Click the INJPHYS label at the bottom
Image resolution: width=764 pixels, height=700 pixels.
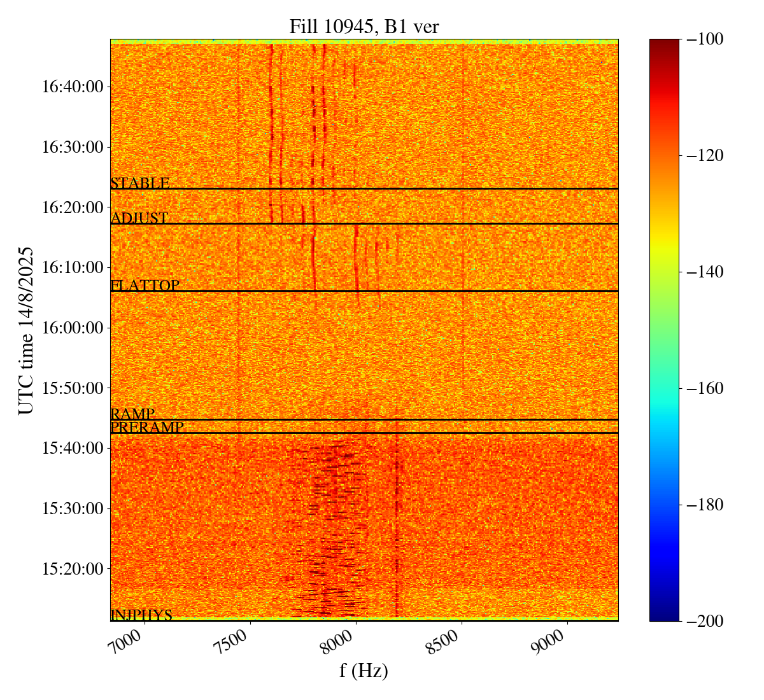[x=141, y=615]
